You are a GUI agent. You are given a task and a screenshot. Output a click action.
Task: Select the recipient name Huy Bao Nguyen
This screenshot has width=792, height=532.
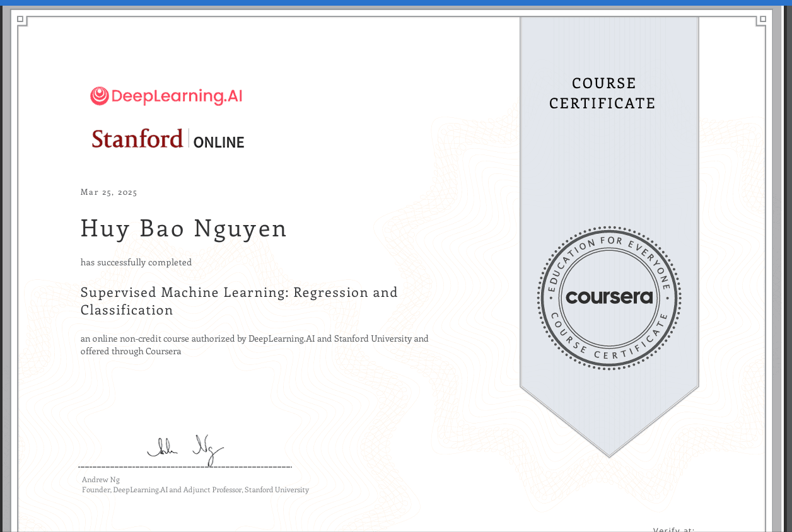tap(183, 229)
